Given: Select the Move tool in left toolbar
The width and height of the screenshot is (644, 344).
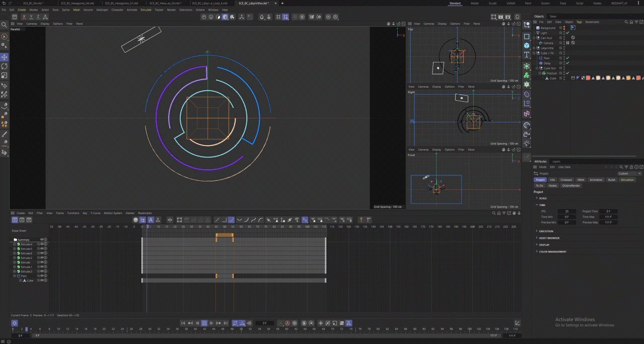Looking at the screenshot, I should pyautogui.click(x=5, y=57).
